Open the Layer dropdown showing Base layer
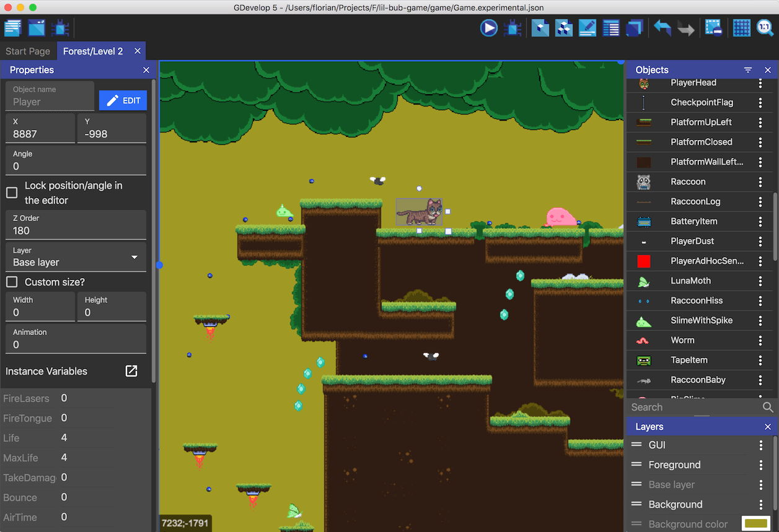The width and height of the screenshot is (779, 532). coord(76,257)
